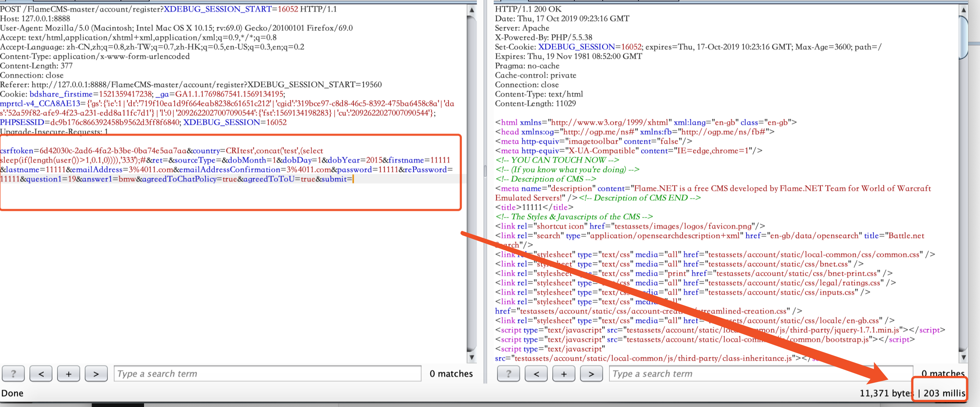Go to previous match in response pane

click(536, 373)
